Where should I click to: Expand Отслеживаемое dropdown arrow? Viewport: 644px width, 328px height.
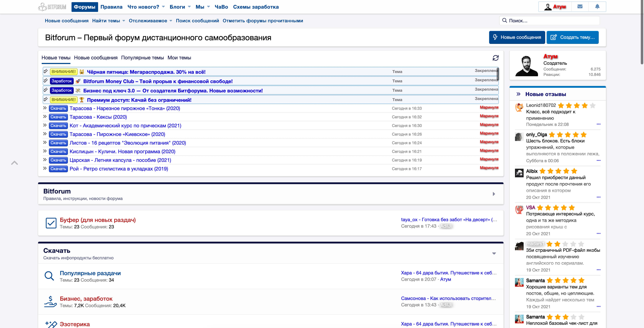click(x=171, y=21)
